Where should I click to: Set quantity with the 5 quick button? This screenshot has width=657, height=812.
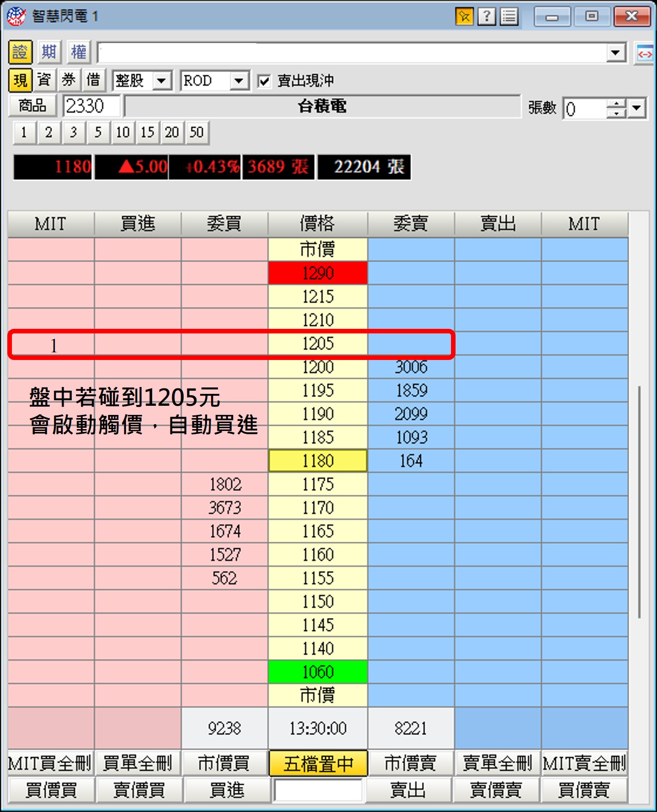98,133
